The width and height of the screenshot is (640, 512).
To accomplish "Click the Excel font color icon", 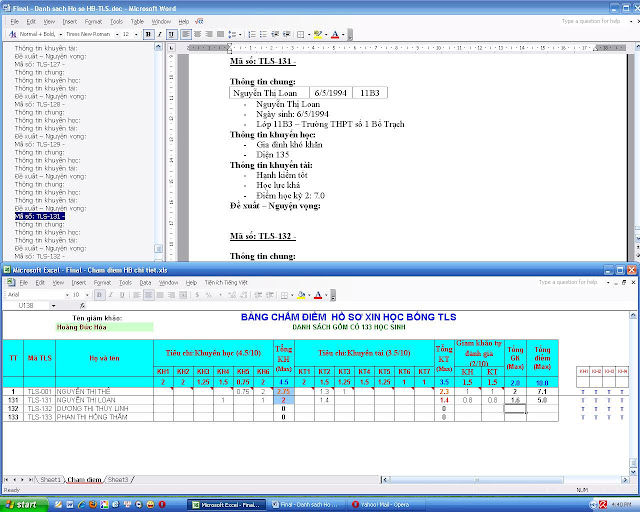I will point(317,295).
